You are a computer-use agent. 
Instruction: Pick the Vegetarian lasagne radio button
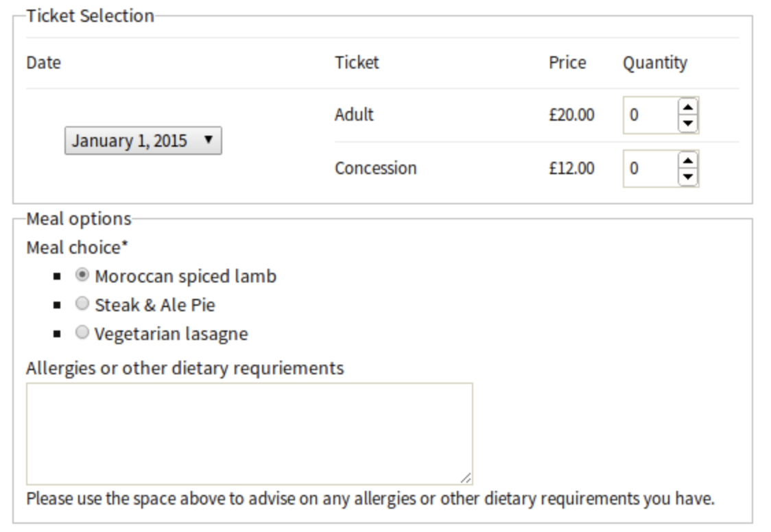click(82, 333)
